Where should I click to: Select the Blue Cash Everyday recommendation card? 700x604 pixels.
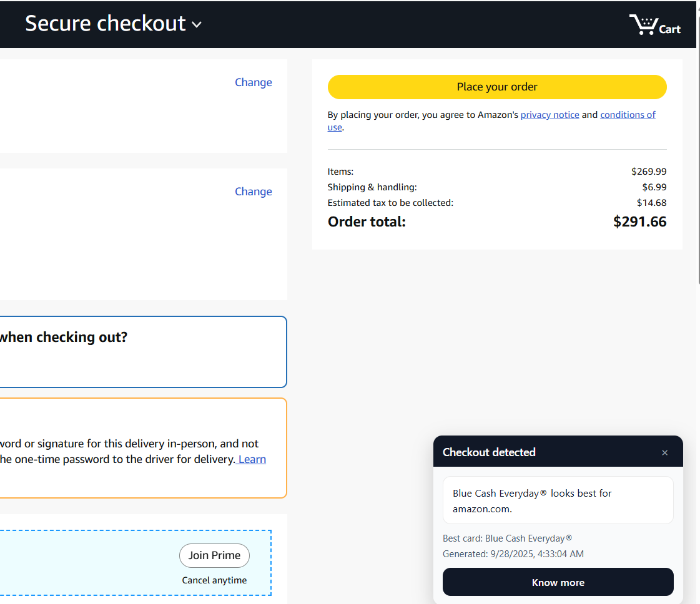point(558,500)
